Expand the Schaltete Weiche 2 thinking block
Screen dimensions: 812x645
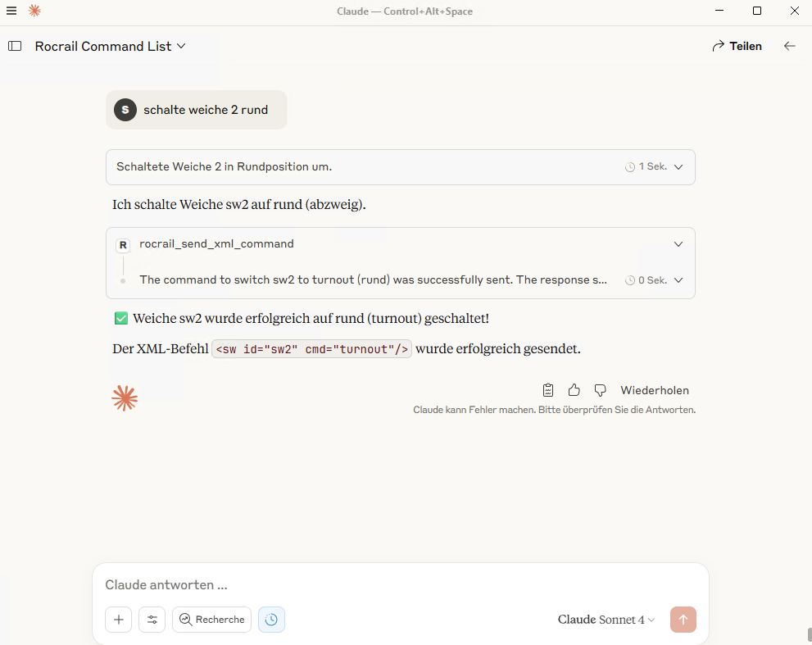pyautogui.click(x=401, y=167)
